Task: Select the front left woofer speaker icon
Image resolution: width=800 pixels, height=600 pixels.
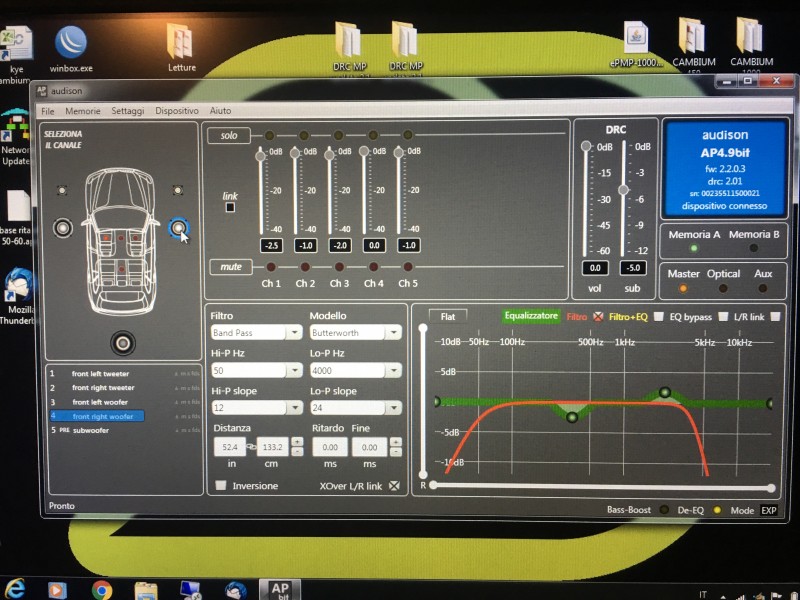Action: point(63,228)
